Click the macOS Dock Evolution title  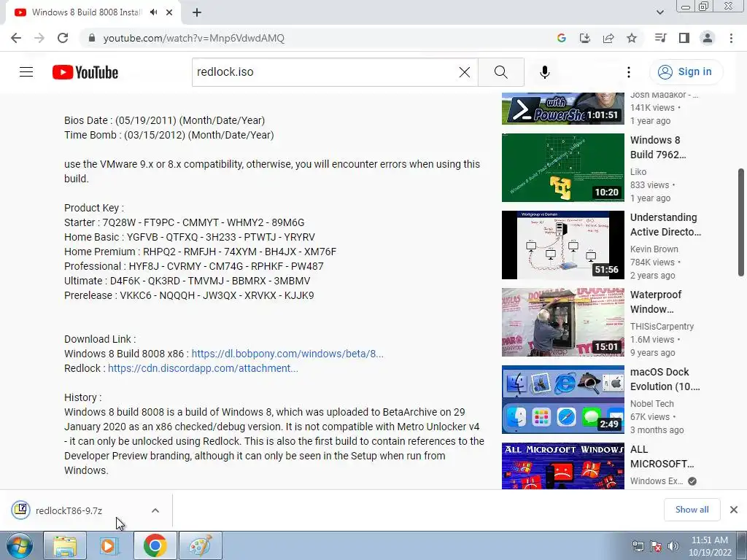coord(665,379)
